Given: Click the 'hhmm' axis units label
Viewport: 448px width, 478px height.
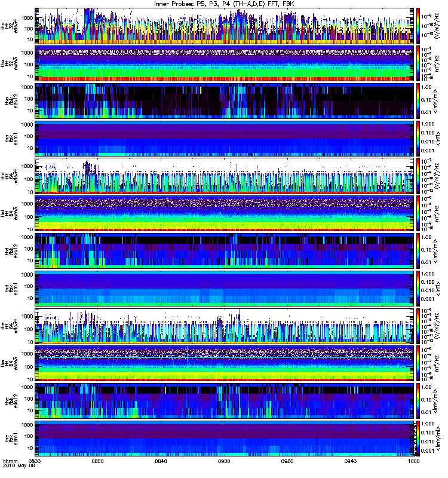Looking at the screenshot, I should [x=11, y=461].
